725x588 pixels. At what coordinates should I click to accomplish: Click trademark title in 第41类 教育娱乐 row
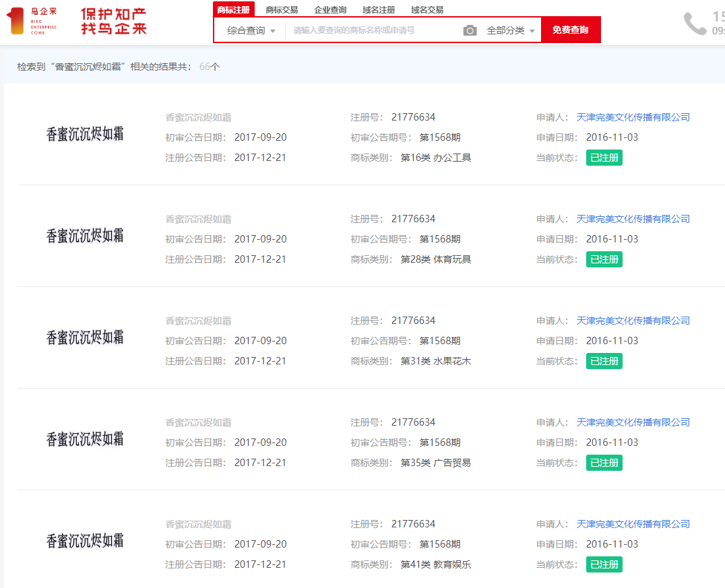tap(198, 524)
